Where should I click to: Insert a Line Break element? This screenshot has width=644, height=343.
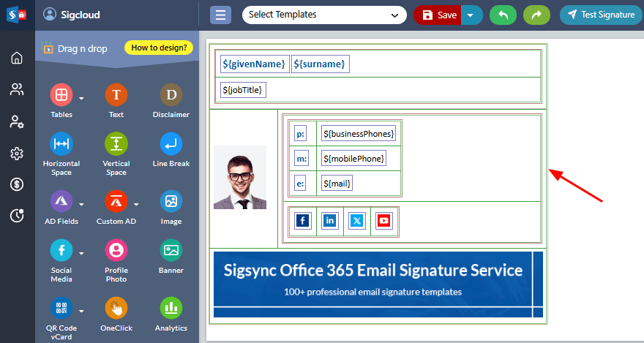coord(171,143)
